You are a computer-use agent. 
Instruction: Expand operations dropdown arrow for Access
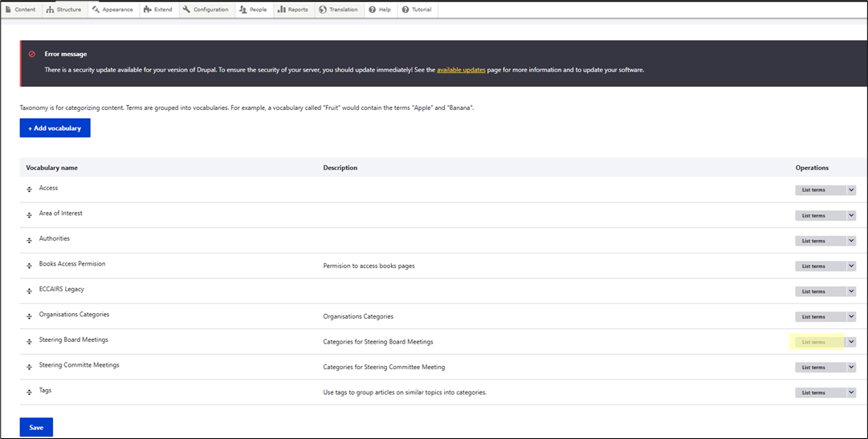pos(851,190)
